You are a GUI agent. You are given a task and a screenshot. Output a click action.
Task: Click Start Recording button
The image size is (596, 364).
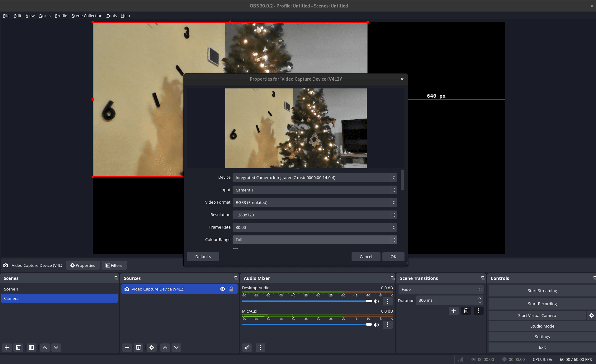542,304
